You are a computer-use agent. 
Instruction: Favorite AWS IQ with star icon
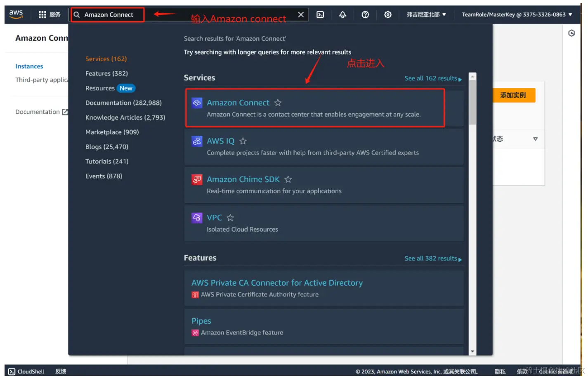click(x=243, y=141)
